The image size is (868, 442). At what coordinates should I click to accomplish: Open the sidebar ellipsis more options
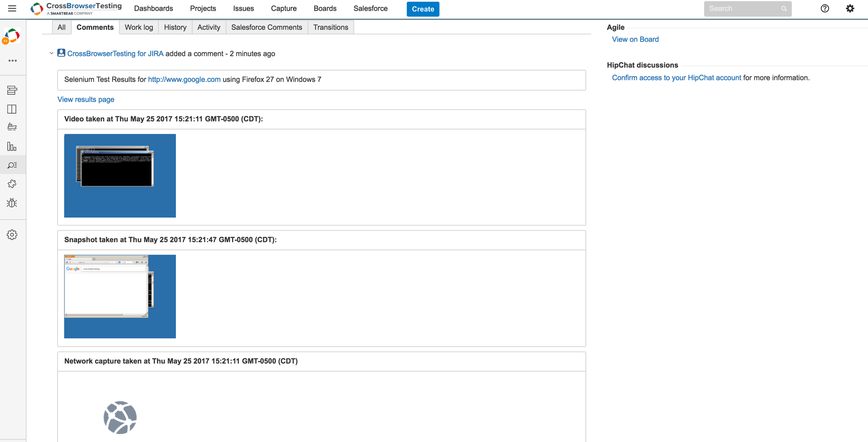coord(12,61)
